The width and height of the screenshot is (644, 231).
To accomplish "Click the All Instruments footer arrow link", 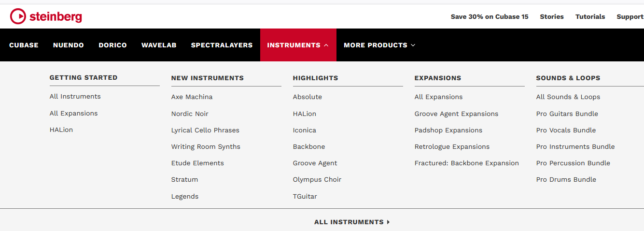I will pos(352,222).
